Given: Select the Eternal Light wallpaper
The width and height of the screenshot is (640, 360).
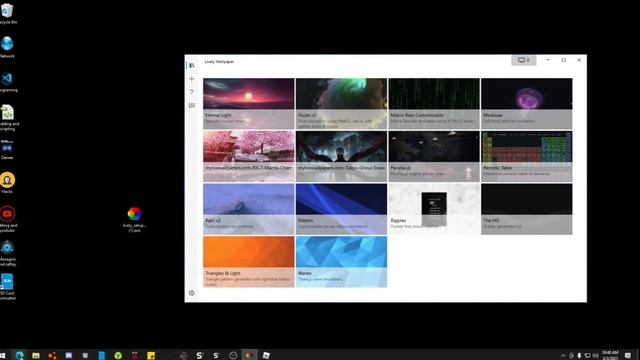Looking at the screenshot, I should [x=249, y=104].
